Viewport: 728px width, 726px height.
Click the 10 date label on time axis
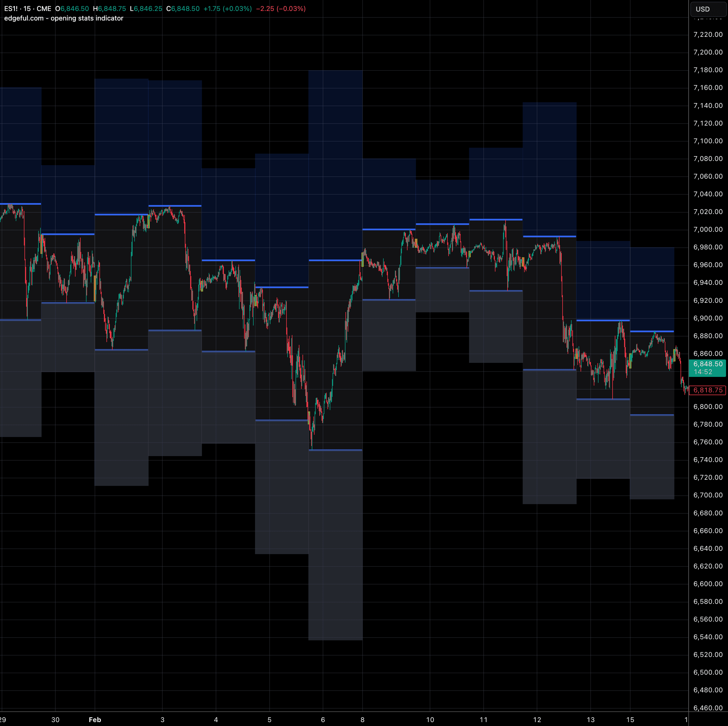pyautogui.click(x=430, y=720)
